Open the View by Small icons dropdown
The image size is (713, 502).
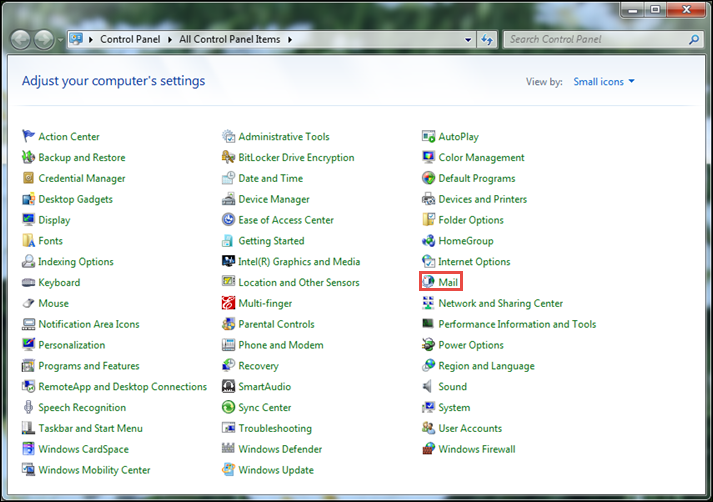click(604, 81)
